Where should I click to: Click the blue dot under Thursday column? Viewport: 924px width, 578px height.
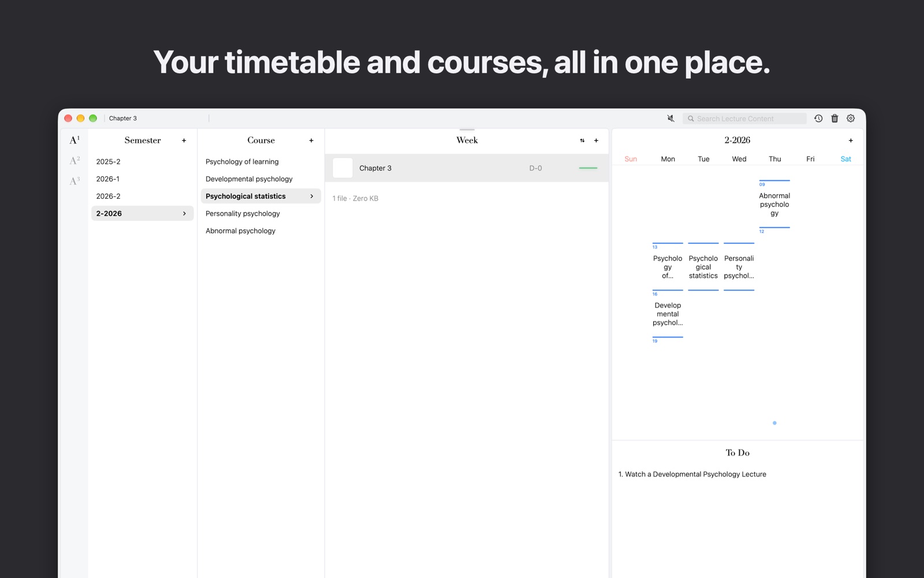tap(774, 423)
